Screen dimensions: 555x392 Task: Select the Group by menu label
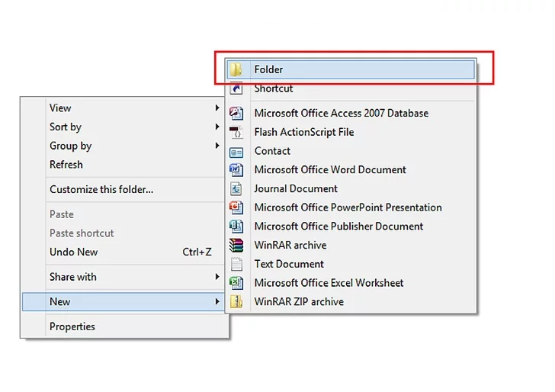click(x=70, y=146)
